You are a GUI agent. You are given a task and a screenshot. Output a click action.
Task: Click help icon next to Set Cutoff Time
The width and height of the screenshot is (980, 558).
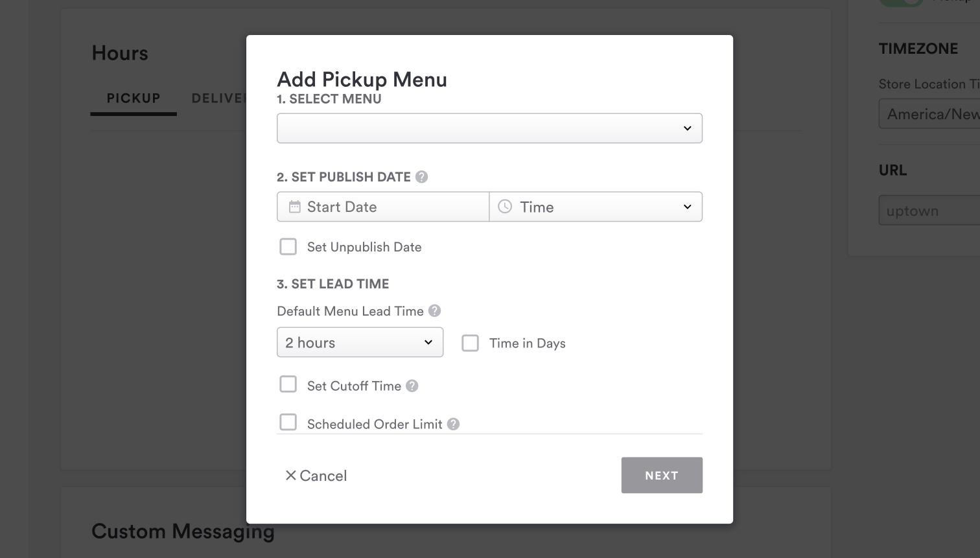[x=412, y=386]
